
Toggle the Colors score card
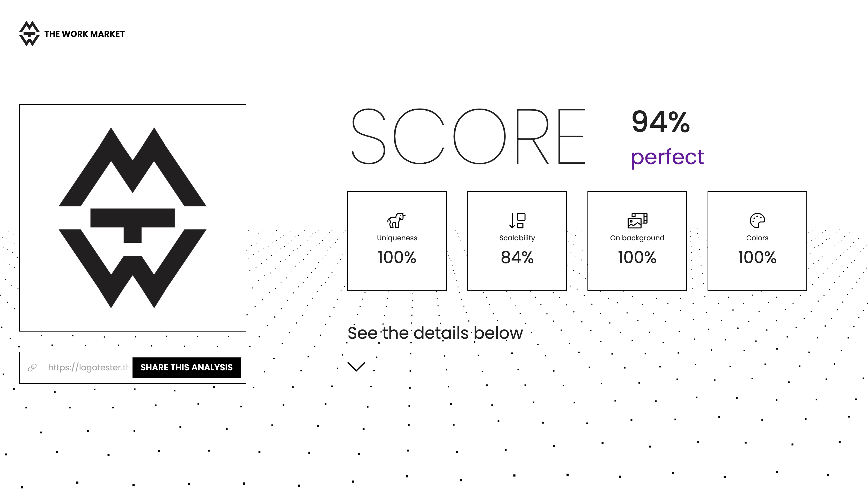757,240
